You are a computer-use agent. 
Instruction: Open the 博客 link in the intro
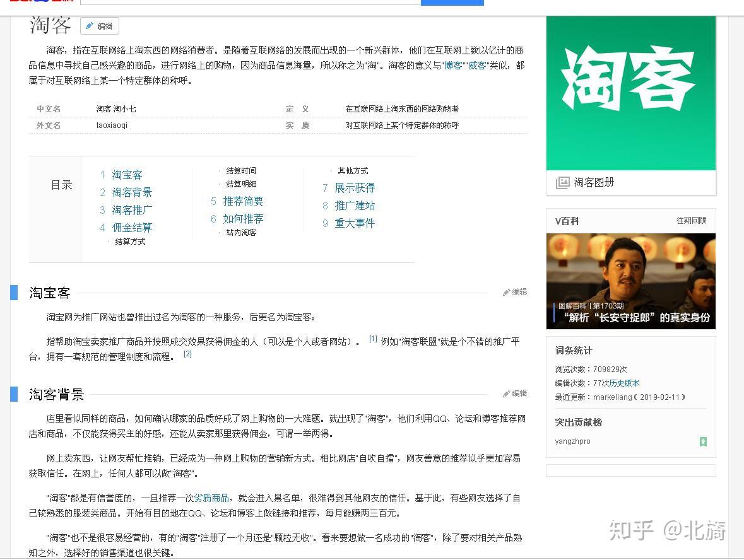click(453, 66)
